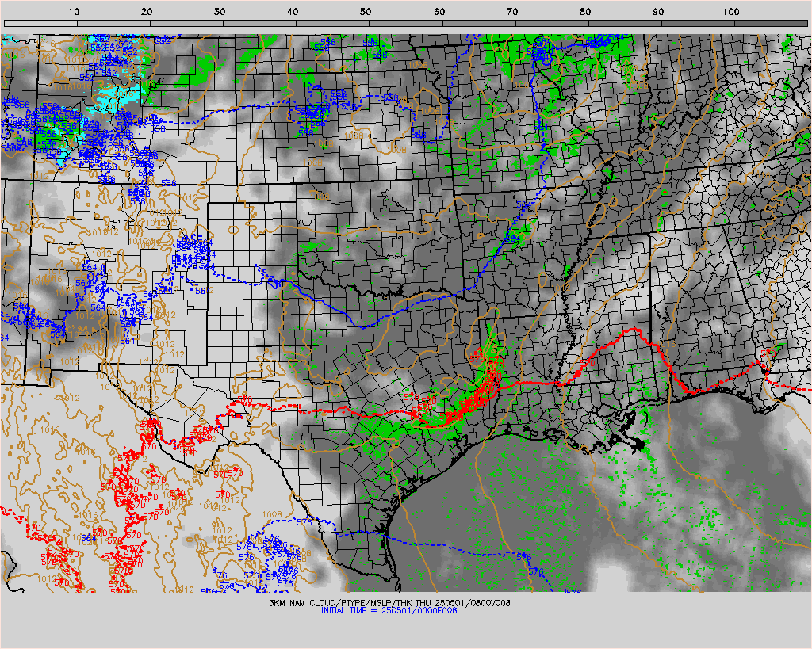Click the 80 label on cloud scale
Image resolution: width=812 pixels, height=649 pixels.
tap(584, 12)
